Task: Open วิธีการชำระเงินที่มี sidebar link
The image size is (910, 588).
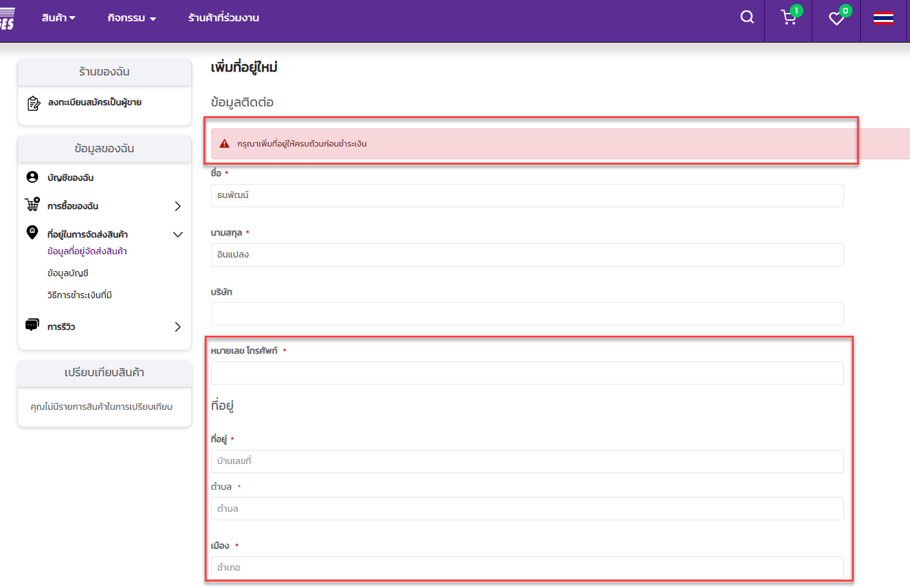Action: point(79,295)
